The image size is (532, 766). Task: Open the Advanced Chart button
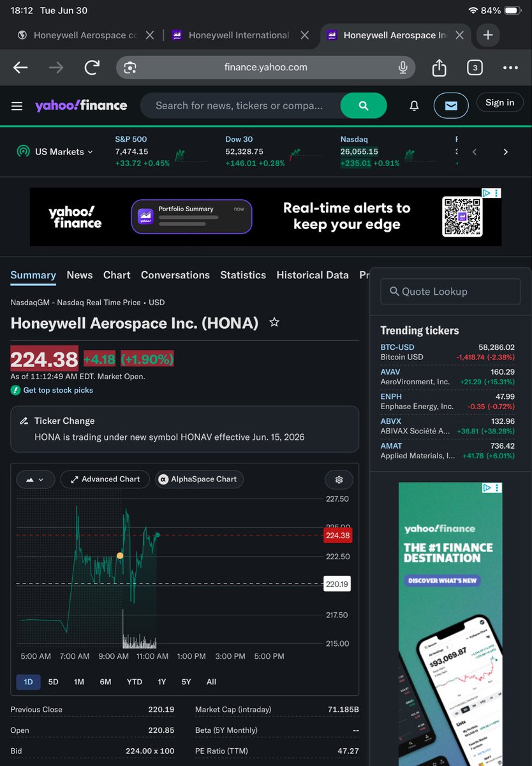(105, 479)
